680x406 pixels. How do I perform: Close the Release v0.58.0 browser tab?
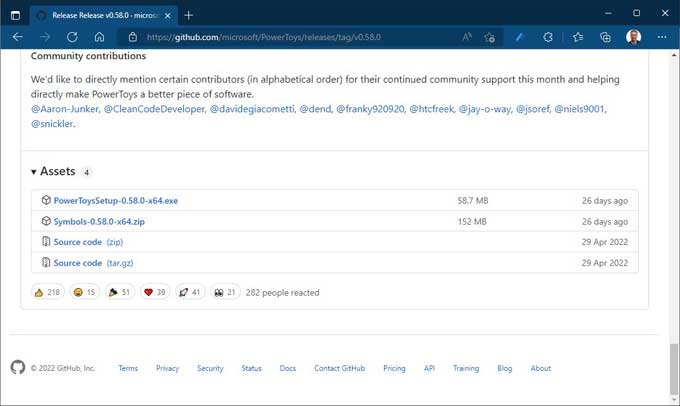tap(168, 16)
